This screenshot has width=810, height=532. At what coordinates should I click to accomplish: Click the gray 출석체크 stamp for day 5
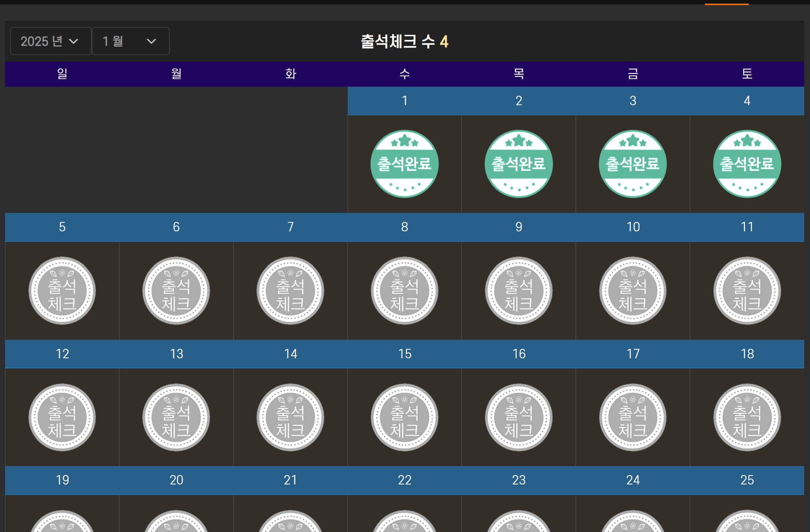point(62,290)
